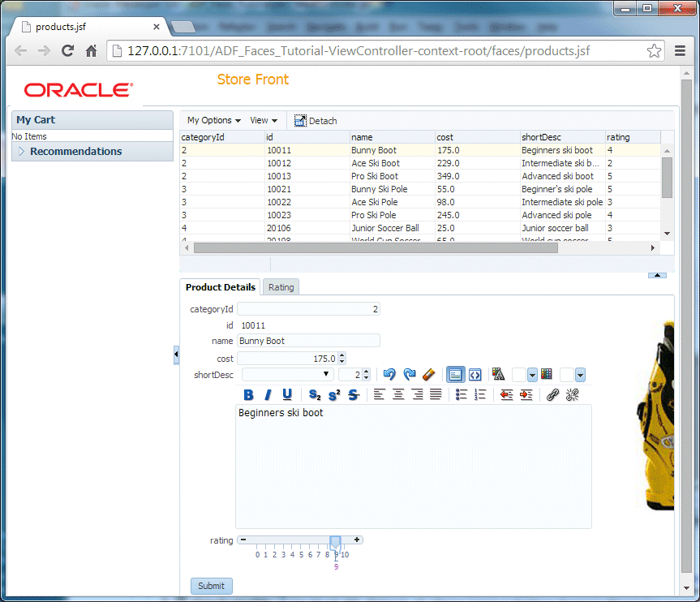The width and height of the screenshot is (700, 602).
Task: Click the categoryId input field
Action: tap(308, 309)
